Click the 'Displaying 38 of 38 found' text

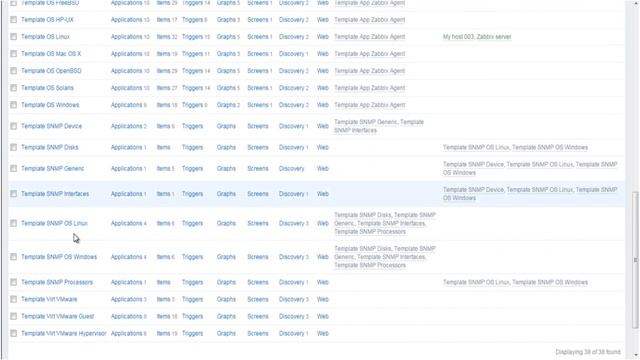pyautogui.click(x=588, y=352)
